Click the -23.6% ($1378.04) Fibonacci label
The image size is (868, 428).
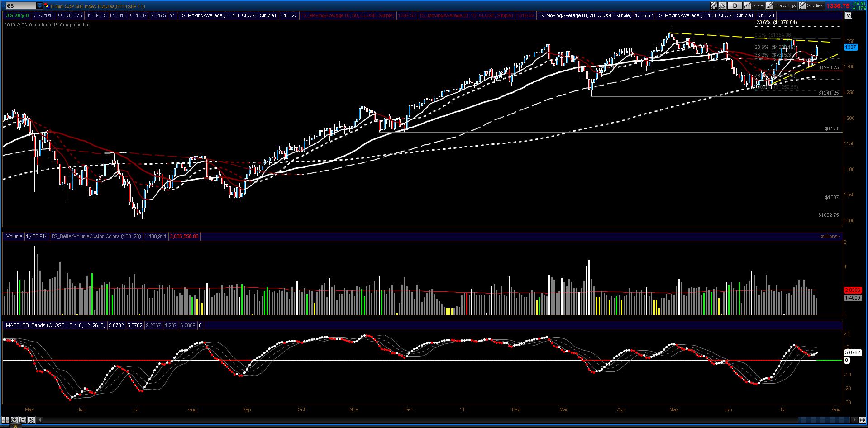[777, 22]
